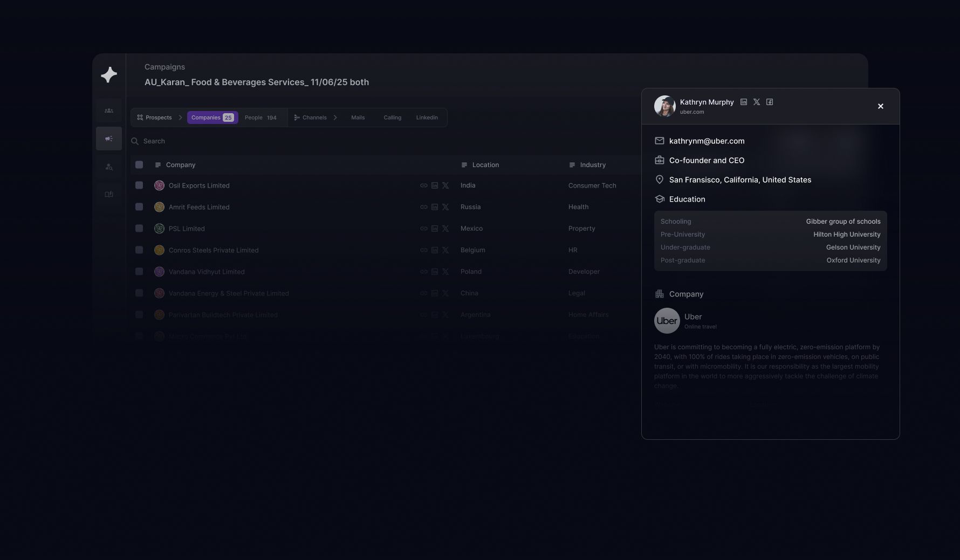Open Kathryn Murphy's X profile icon
The image size is (960, 560).
point(757,102)
